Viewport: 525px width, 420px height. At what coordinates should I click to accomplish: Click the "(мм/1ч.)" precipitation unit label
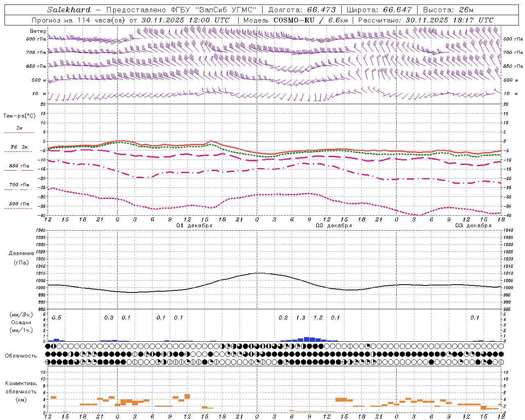point(21,330)
